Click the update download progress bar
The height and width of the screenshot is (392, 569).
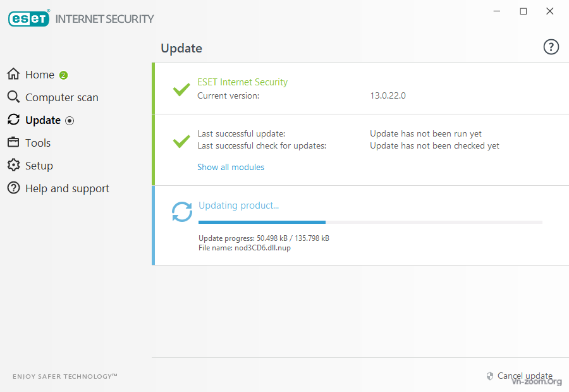(370, 222)
